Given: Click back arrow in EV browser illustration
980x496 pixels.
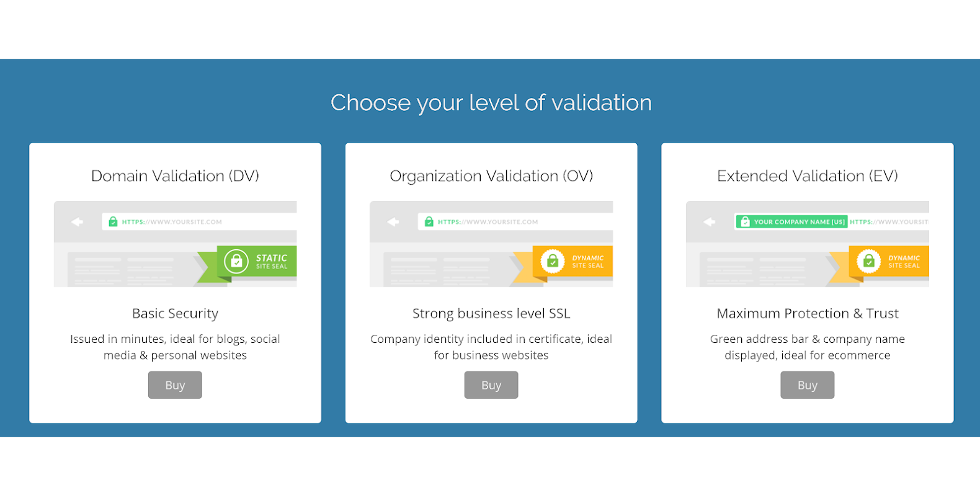Looking at the screenshot, I should [710, 221].
